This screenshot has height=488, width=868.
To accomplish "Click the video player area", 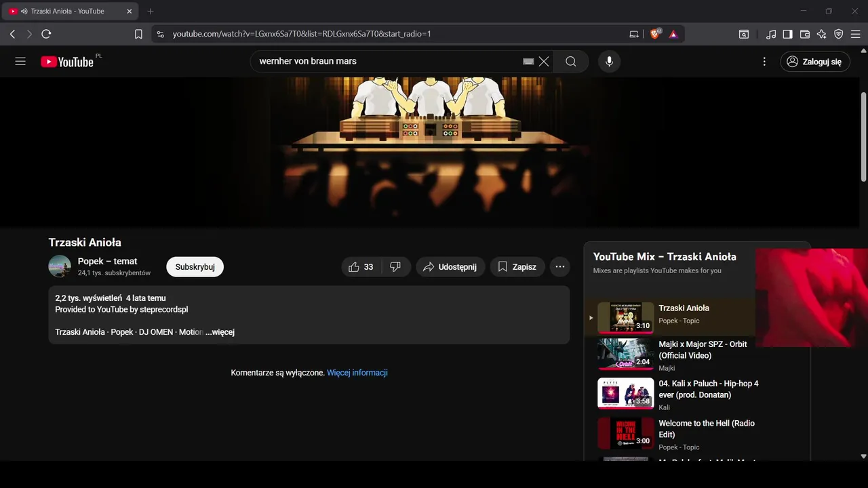I will click(x=431, y=152).
